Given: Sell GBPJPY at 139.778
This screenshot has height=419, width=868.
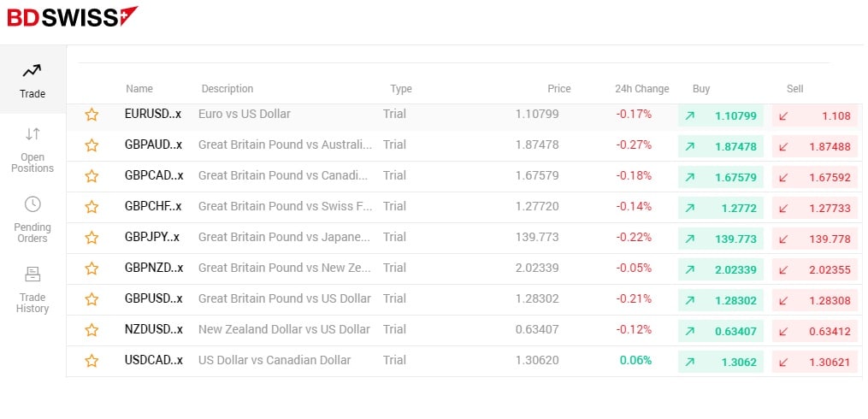Looking at the screenshot, I should [x=814, y=239].
